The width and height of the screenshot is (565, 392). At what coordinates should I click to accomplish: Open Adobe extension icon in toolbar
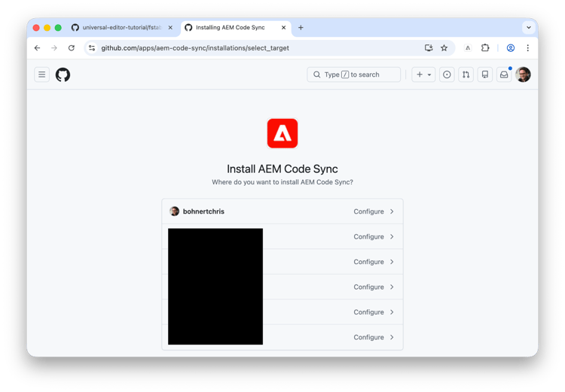pos(468,48)
